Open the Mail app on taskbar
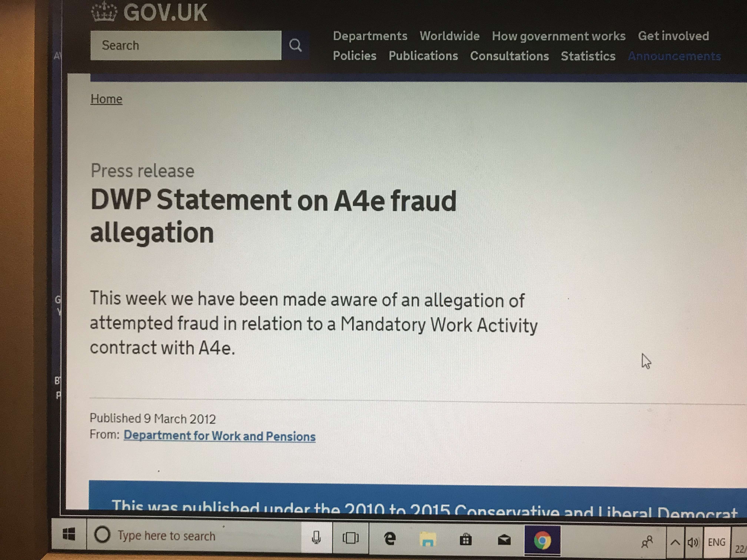 pyautogui.click(x=504, y=540)
